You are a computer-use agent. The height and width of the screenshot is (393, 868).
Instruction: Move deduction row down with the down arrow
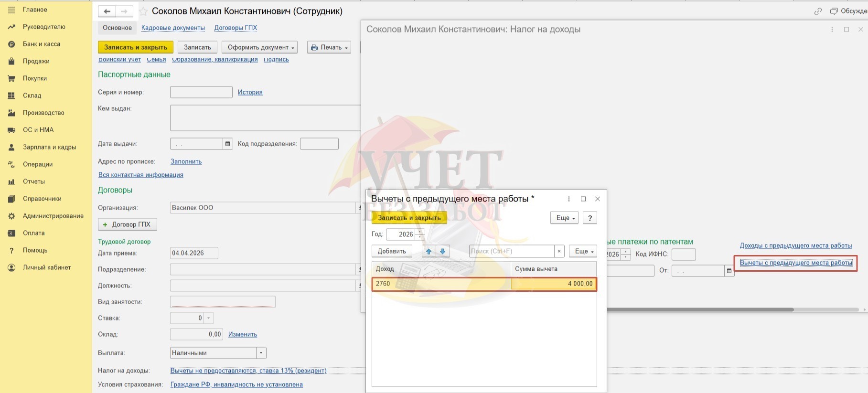[442, 251]
